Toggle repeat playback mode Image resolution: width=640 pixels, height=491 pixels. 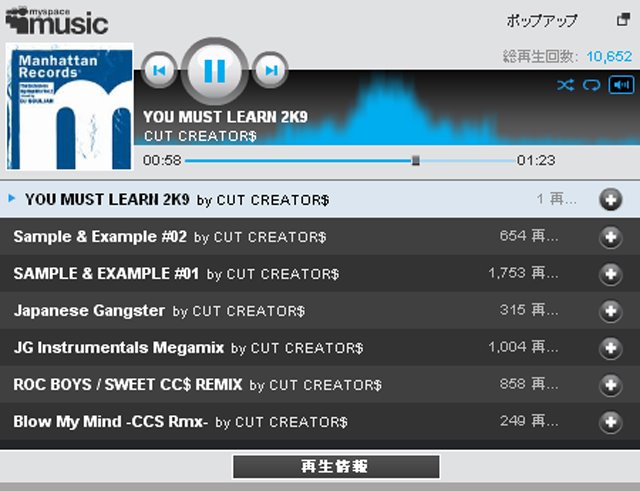(591, 85)
